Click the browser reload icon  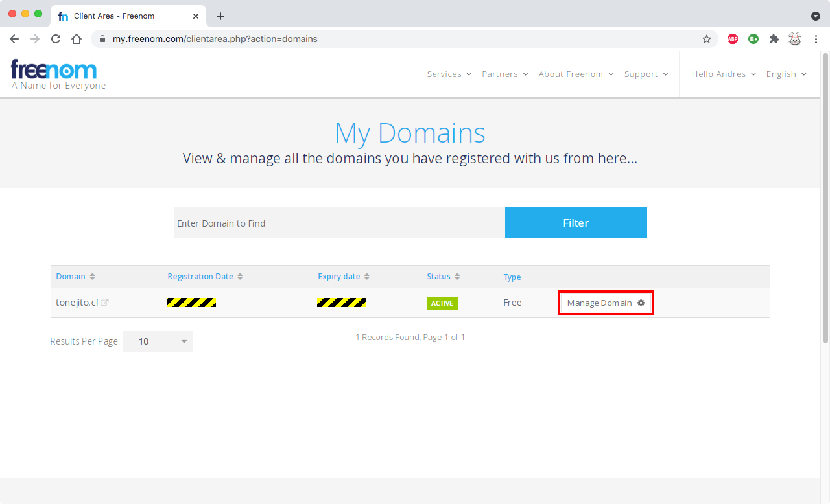click(x=56, y=39)
